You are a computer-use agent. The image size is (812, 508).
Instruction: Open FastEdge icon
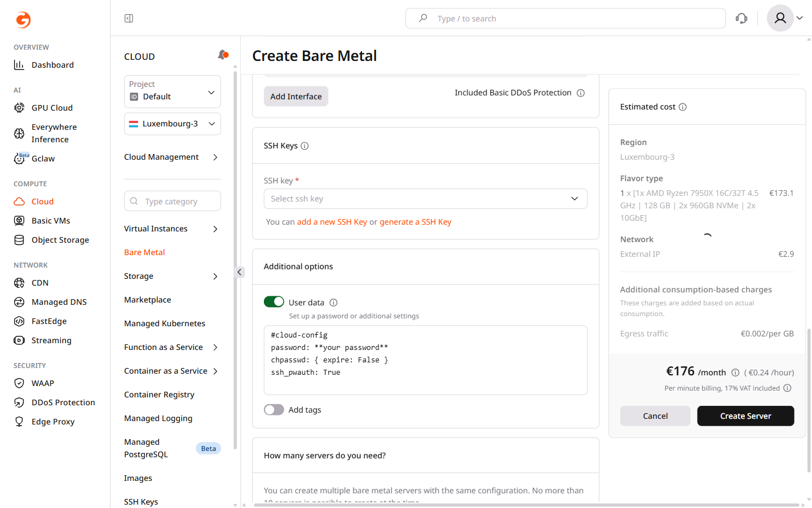tap(19, 321)
